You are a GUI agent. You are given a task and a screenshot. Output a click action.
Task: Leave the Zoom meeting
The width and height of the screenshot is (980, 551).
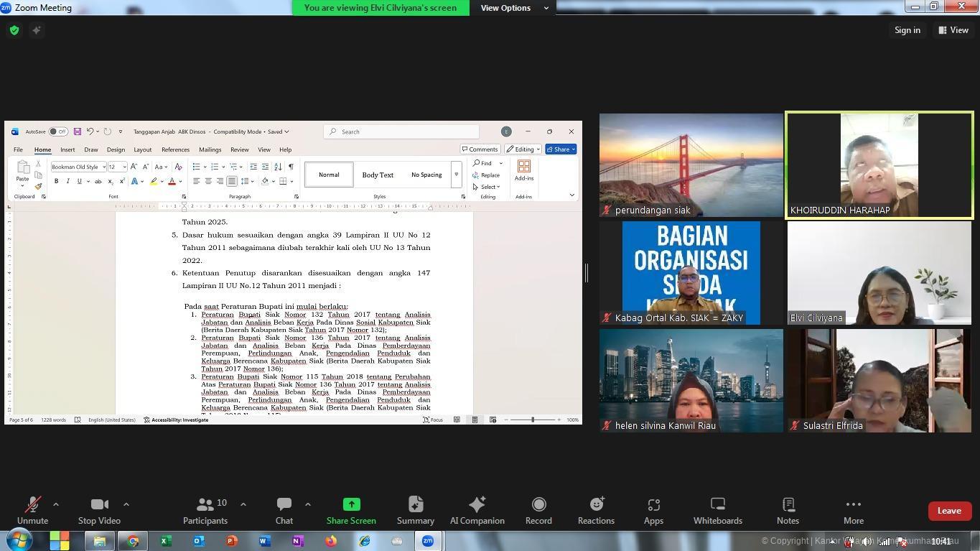948,511
